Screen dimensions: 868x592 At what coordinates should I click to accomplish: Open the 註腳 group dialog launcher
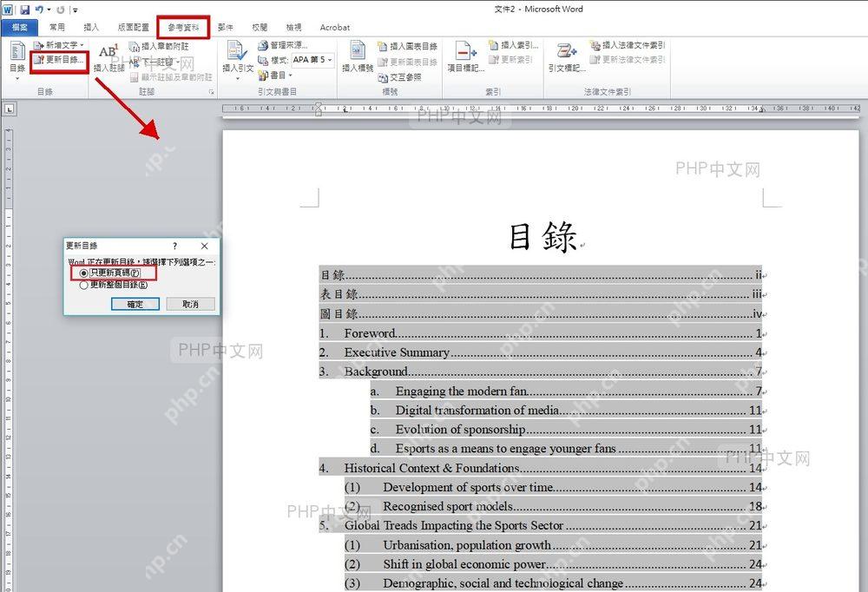[x=212, y=93]
